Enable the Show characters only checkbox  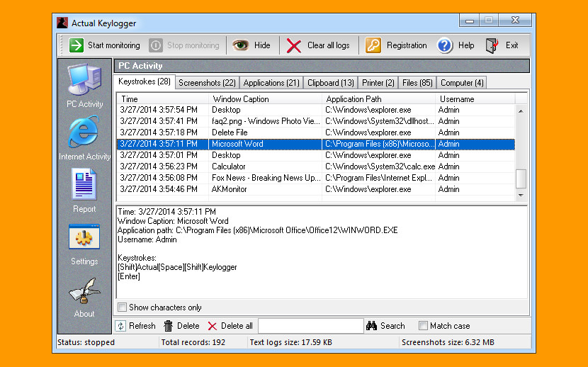pyautogui.click(x=123, y=307)
